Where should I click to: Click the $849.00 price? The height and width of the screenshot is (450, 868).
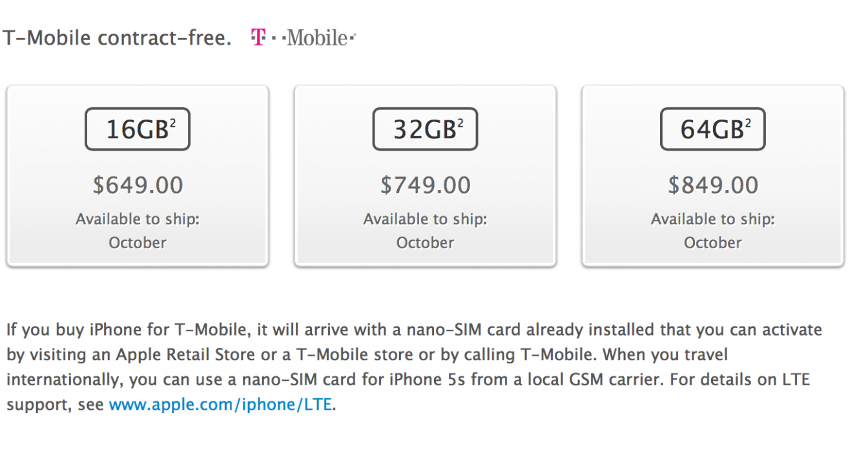click(713, 186)
